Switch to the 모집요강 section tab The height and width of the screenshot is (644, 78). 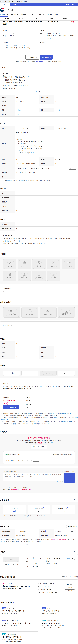7,18
